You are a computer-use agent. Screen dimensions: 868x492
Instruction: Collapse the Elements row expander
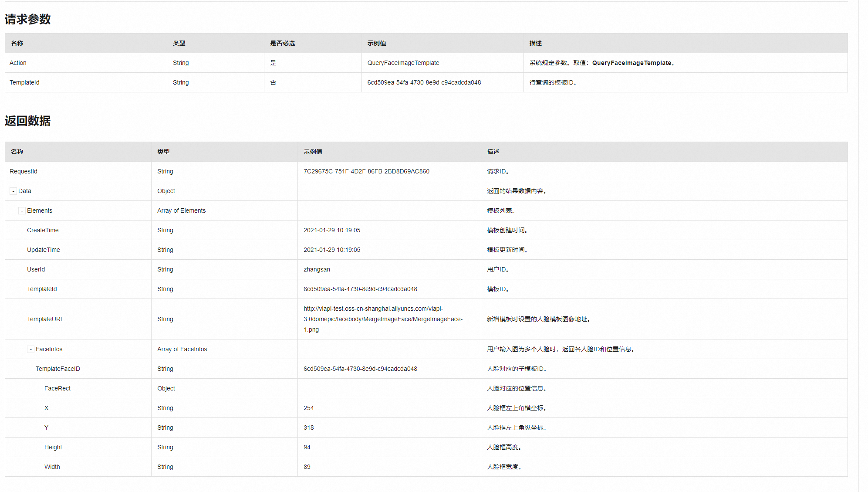(22, 211)
